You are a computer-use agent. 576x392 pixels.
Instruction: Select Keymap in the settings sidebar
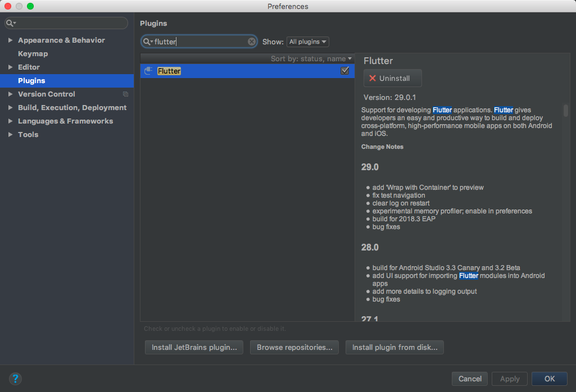point(33,54)
